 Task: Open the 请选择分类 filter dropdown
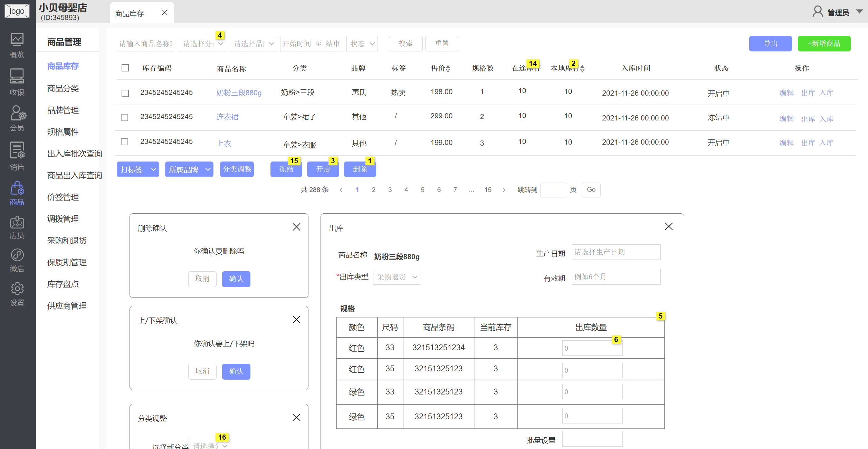coord(202,44)
